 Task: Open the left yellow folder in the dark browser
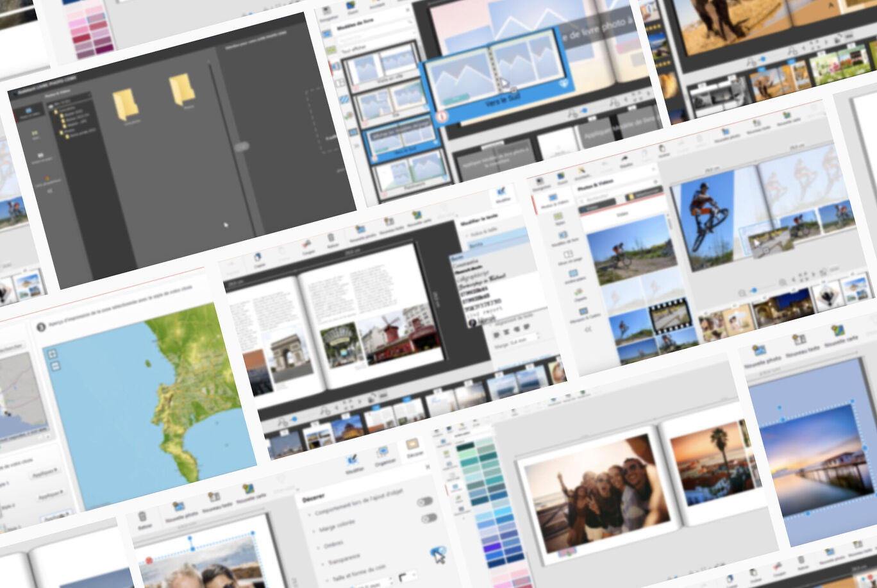[x=125, y=104]
